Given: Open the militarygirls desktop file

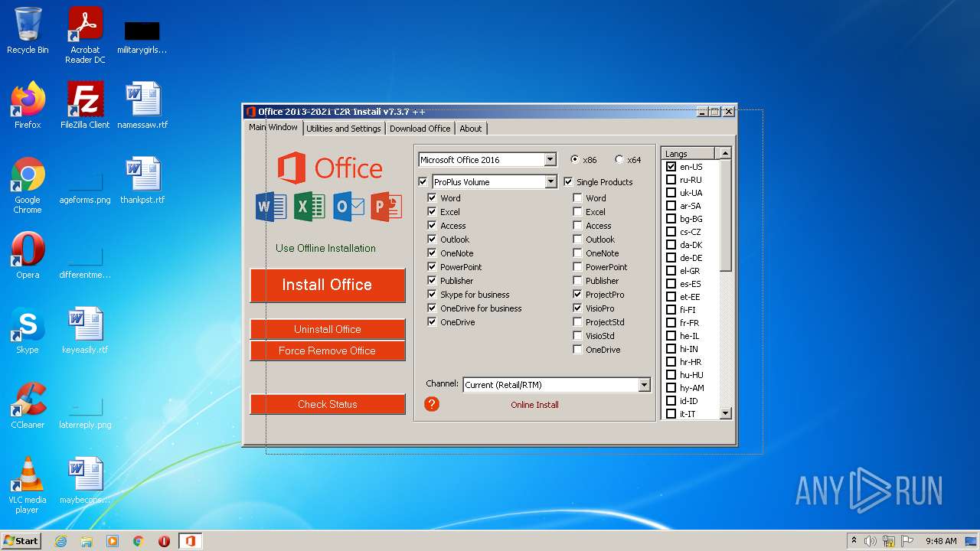Looking at the screenshot, I should click(142, 37).
